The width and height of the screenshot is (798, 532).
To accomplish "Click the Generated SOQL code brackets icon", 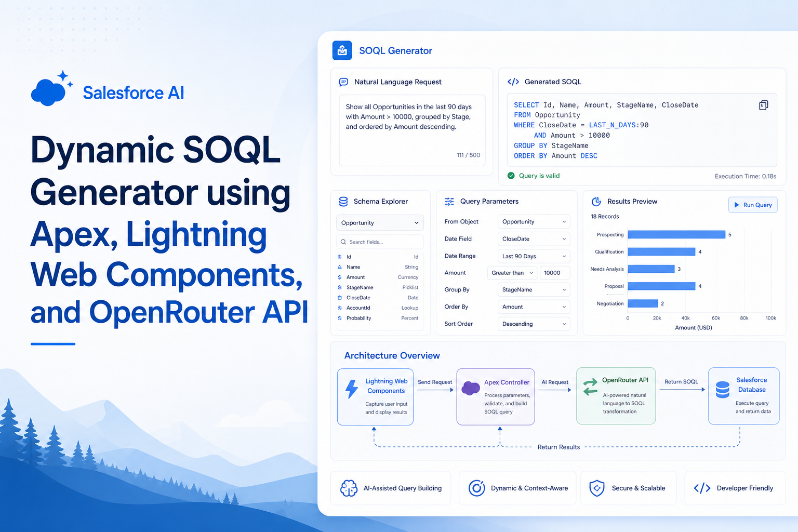I will coord(513,82).
